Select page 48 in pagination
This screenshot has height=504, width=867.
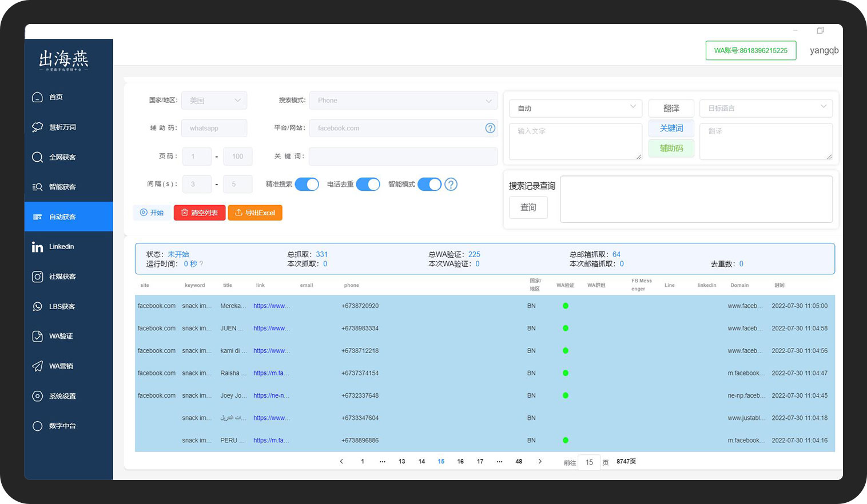pyautogui.click(x=519, y=462)
